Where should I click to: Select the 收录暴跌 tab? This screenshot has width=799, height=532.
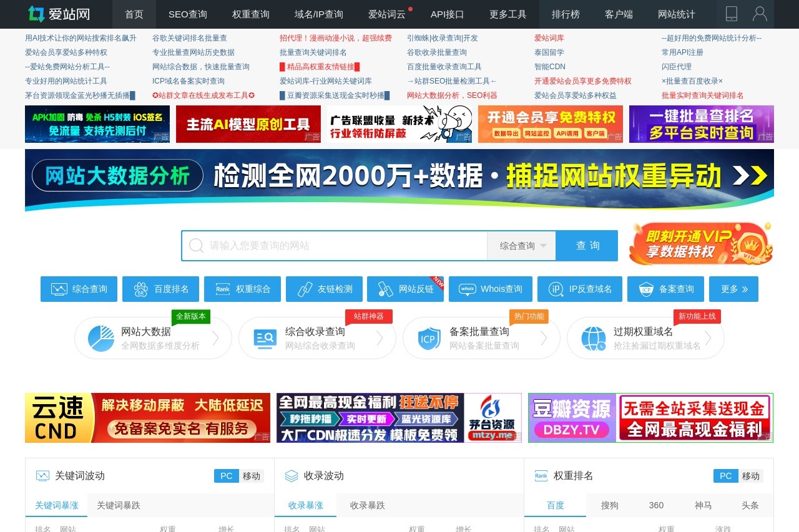pos(368,505)
